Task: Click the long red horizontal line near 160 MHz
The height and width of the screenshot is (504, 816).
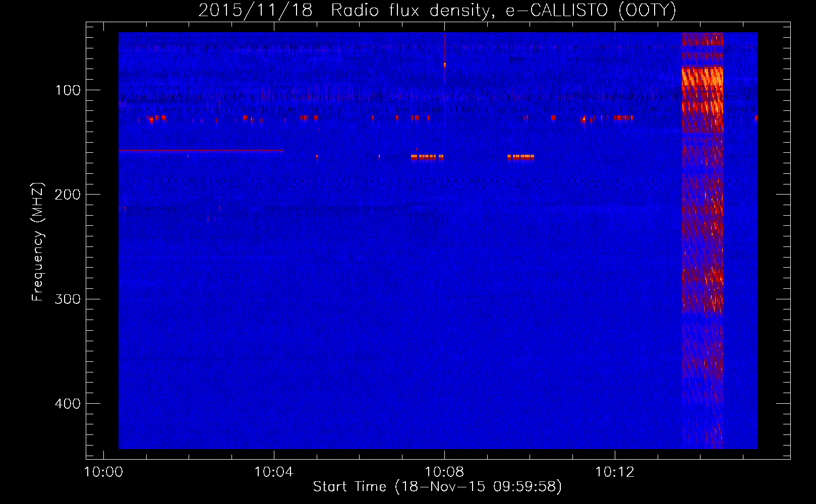Action: (201, 151)
